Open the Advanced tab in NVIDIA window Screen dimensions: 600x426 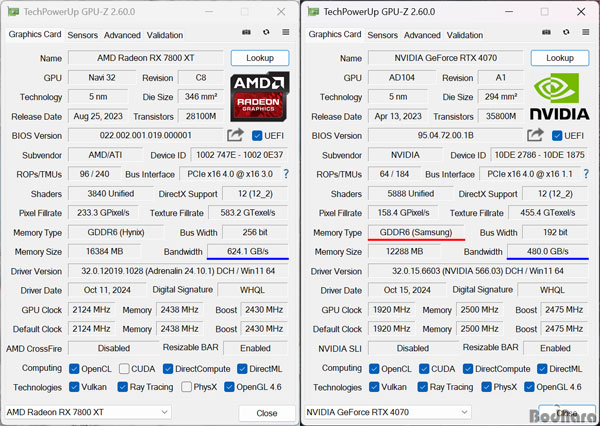[x=422, y=34]
